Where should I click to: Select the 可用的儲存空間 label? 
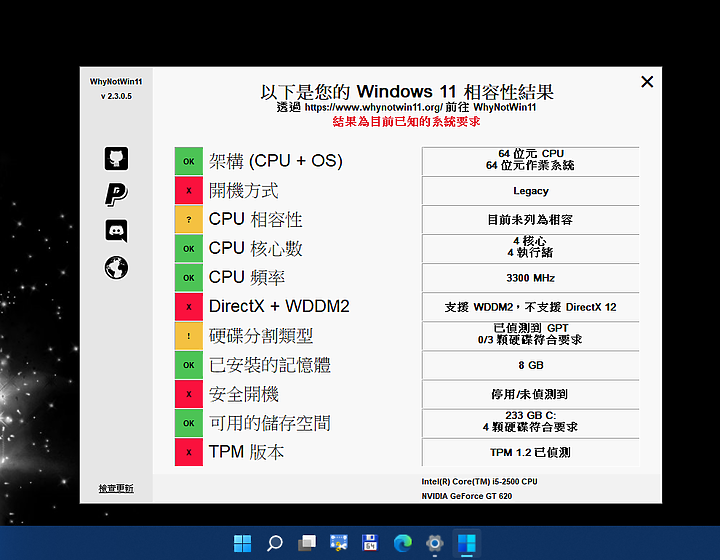[270, 423]
